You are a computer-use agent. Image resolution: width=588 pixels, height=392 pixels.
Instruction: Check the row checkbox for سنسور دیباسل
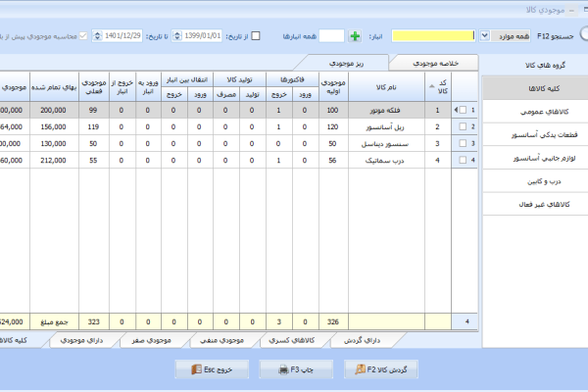pos(463,143)
